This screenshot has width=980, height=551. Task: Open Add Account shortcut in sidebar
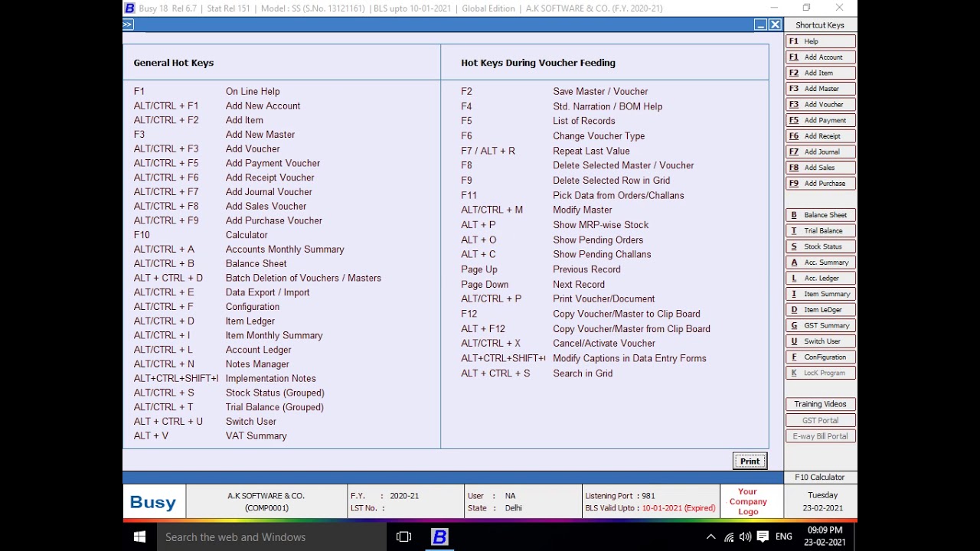coord(820,57)
